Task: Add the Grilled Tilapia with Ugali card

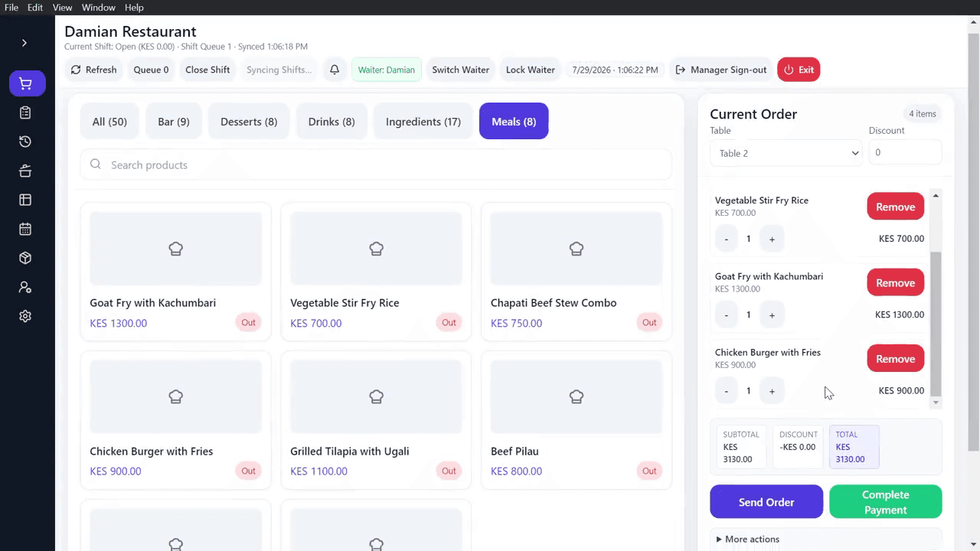Action: pos(376,419)
